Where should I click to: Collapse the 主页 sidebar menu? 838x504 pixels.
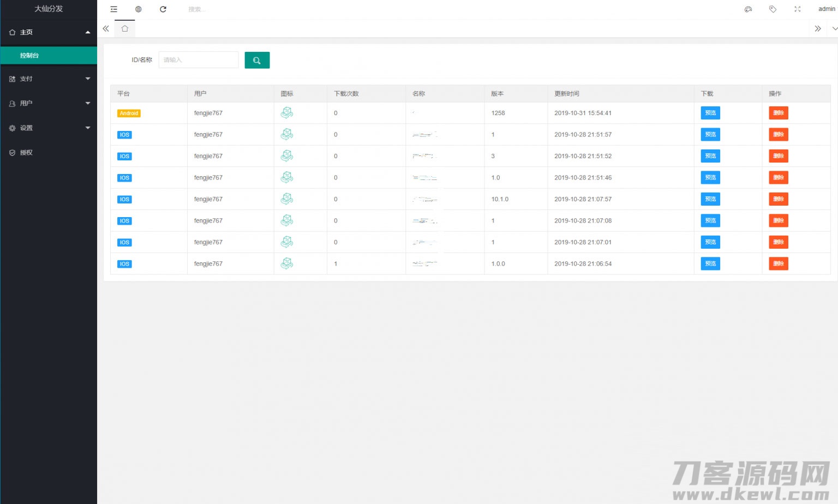pyautogui.click(x=49, y=33)
